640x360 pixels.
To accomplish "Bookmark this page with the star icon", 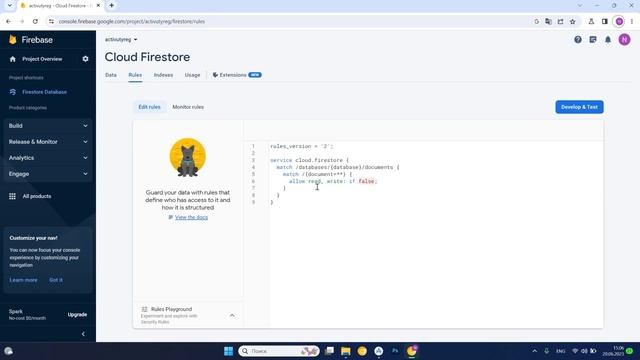I will (x=573, y=22).
